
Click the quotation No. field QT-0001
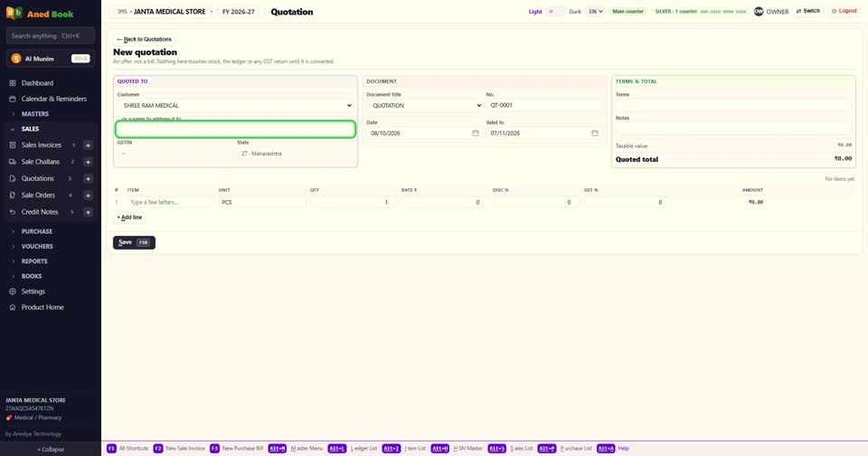tap(544, 105)
